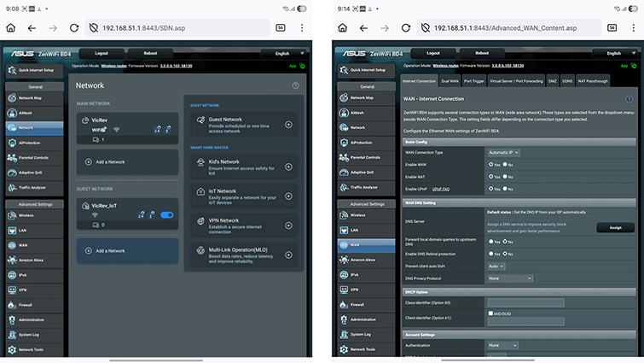644x363 pixels.
Task: Open Prevent client auto DoH dropdown
Action: [x=497, y=266]
